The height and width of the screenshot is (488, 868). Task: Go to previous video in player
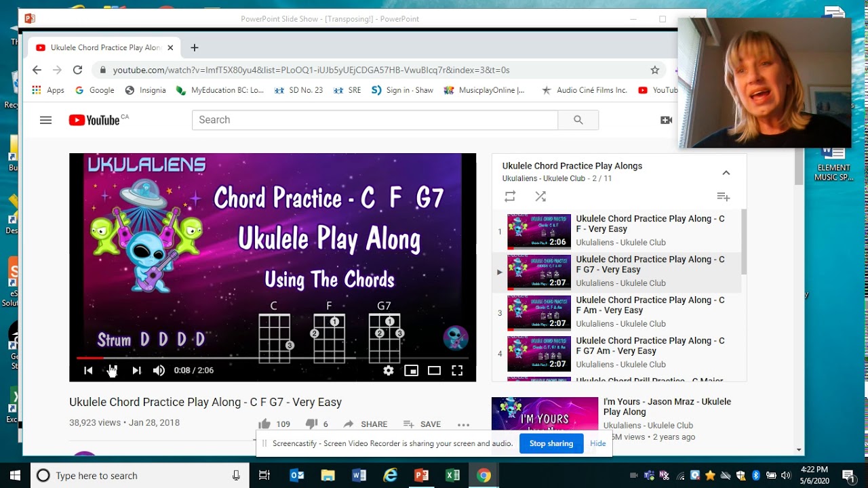coord(88,370)
